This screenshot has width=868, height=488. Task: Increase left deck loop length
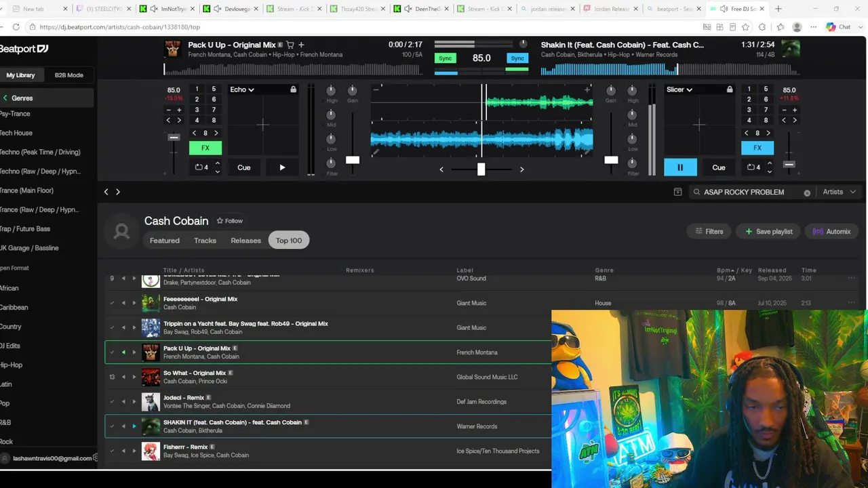point(218,163)
